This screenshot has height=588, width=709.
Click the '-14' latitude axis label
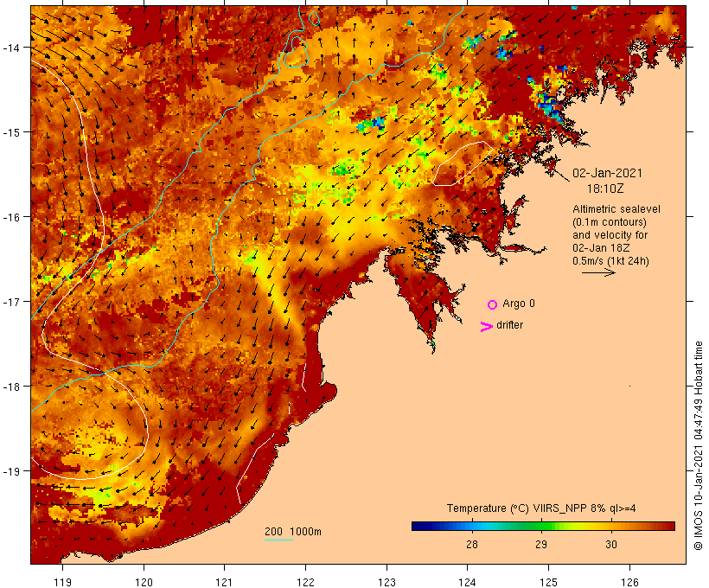[x=10, y=48]
